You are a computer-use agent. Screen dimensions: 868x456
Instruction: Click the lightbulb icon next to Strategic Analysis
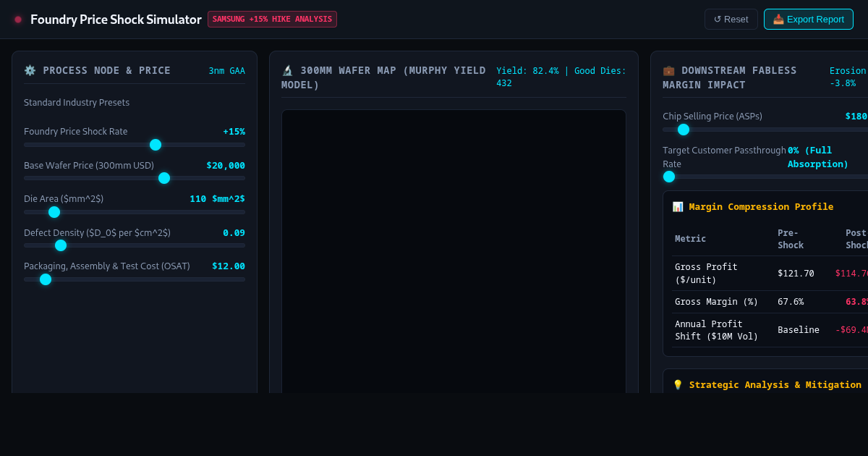pos(678,385)
